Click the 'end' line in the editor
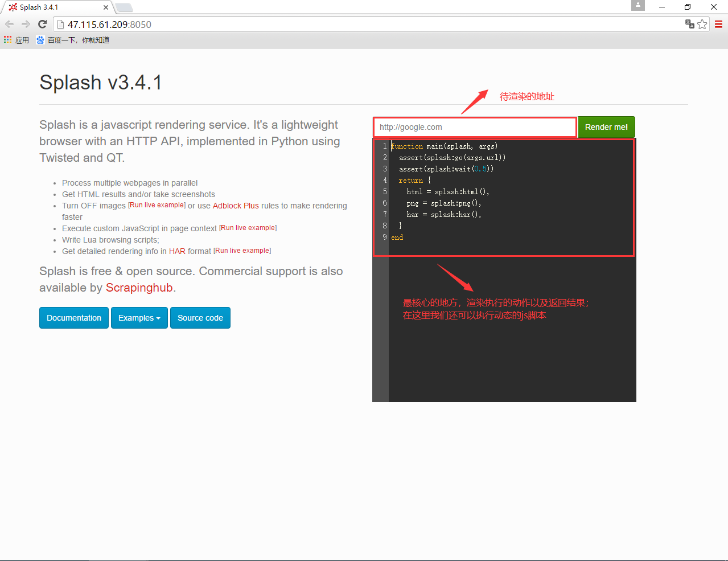 [397, 237]
